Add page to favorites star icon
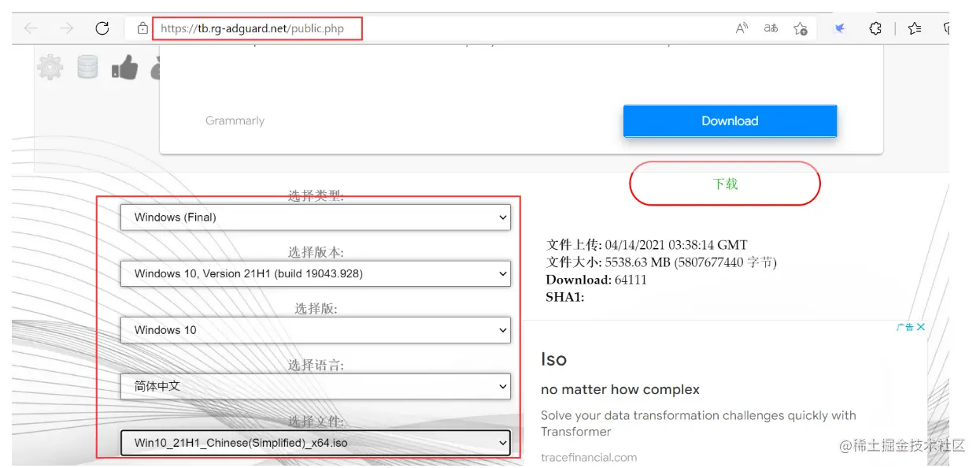Viewport: 980px width, 468px height. click(x=801, y=28)
